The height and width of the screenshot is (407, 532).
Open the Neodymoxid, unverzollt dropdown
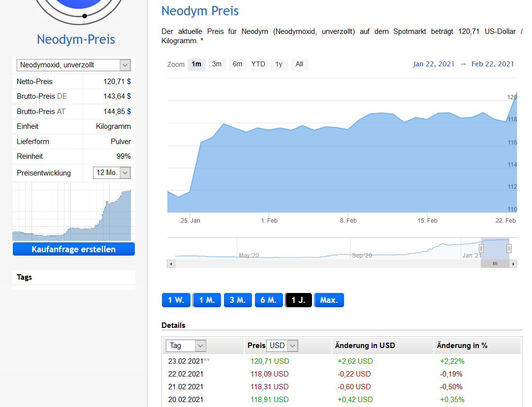point(74,65)
